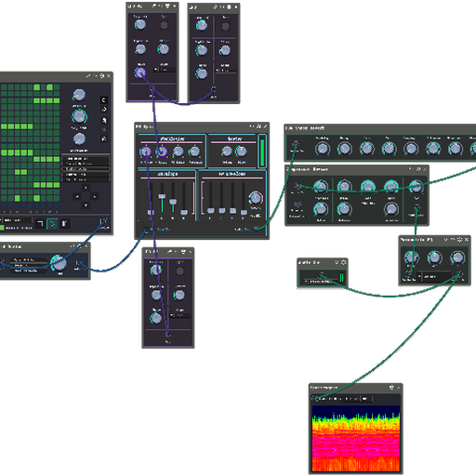
Task: Open the third dropdown row in the bottom-left MIDI module
Action: click(x=29, y=271)
